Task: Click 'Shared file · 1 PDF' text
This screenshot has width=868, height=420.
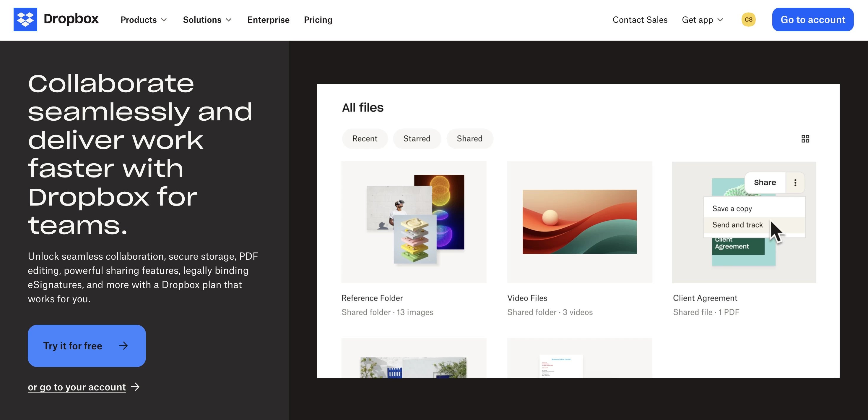Action: click(x=706, y=312)
